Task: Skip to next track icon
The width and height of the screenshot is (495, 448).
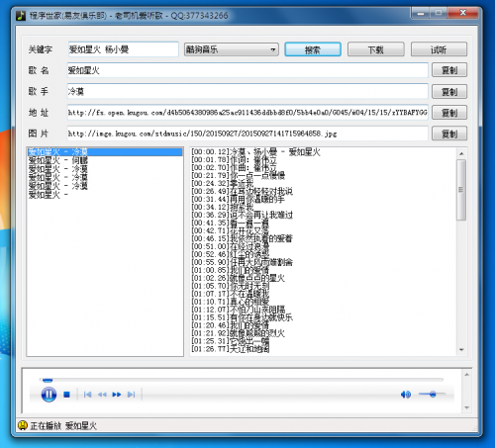Action: coord(131,395)
